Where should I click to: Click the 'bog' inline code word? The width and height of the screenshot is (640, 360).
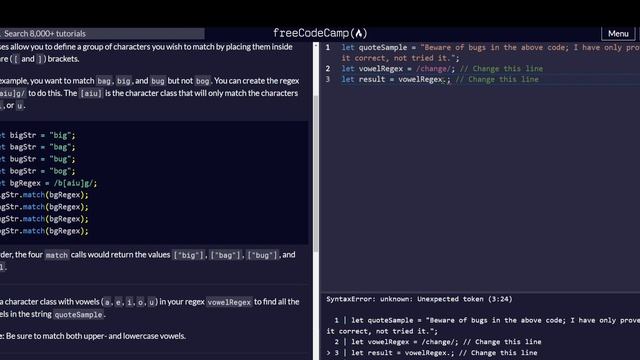pos(202,81)
